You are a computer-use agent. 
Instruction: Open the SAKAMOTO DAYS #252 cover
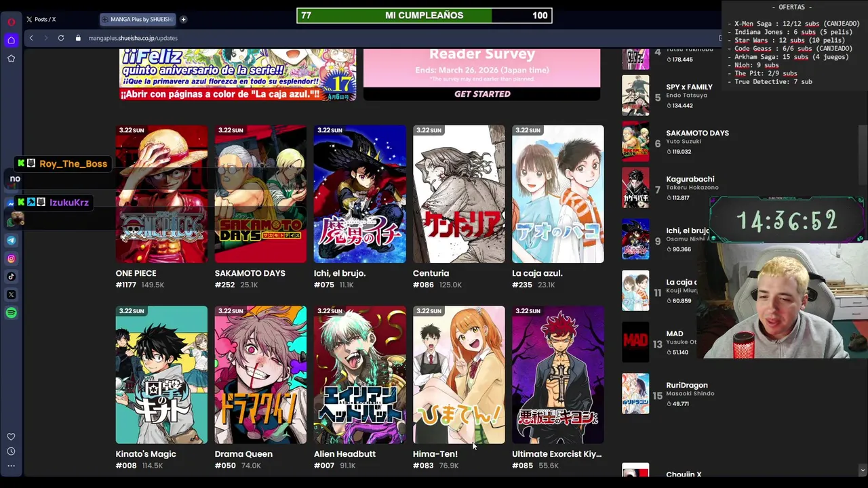click(x=260, y=194)
